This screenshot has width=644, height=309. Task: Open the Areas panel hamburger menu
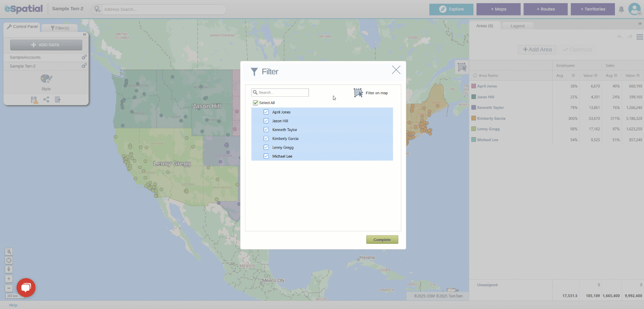(639, 37)
